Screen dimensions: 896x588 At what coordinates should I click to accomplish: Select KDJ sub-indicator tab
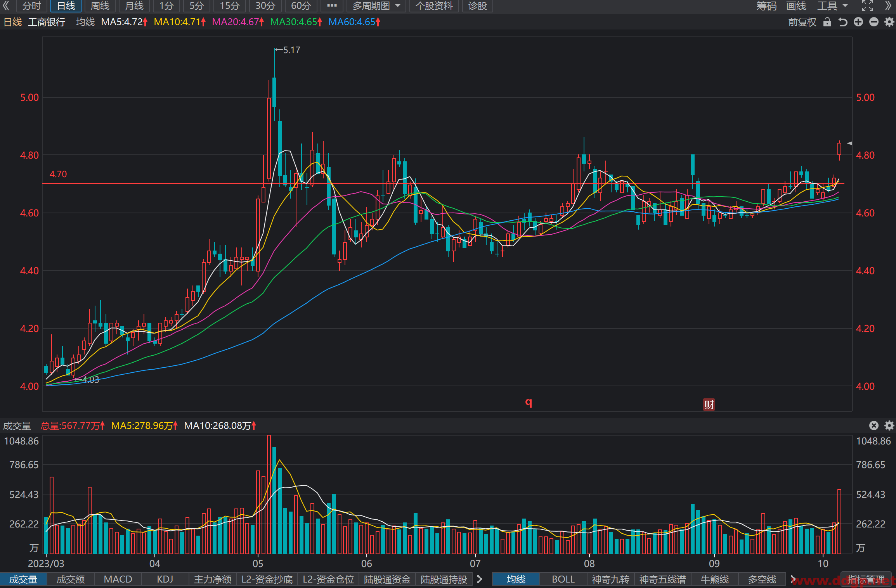tap(165, 579)
